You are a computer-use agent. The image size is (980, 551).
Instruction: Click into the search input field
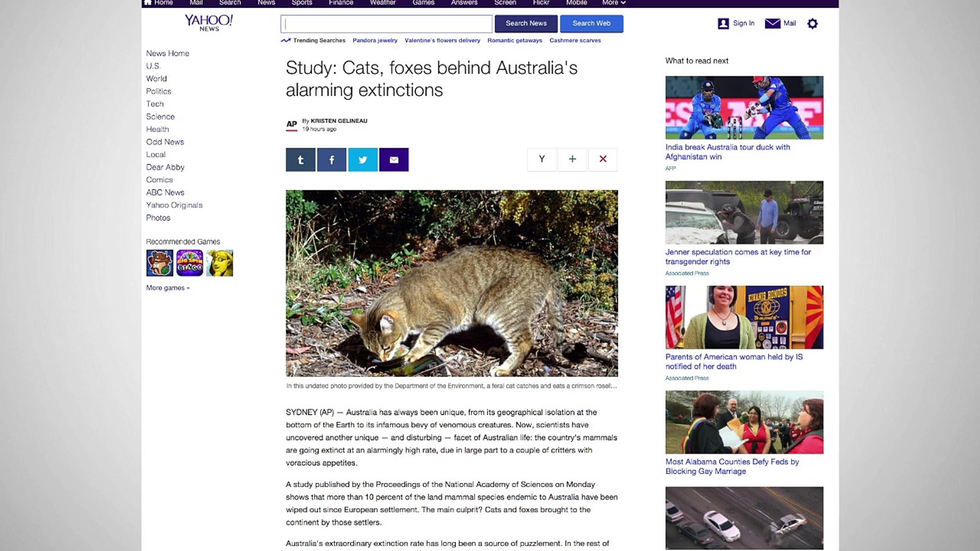pyautogui.click(x=386, y=24)
